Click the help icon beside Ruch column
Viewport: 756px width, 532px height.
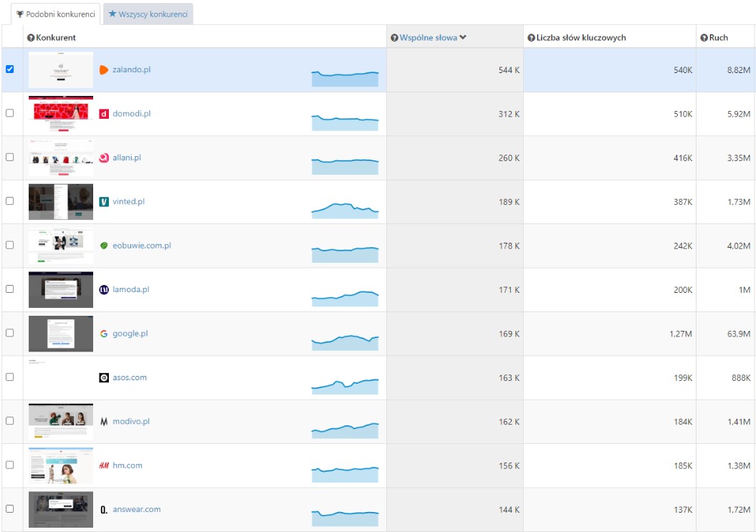click(x=704, y=38)
